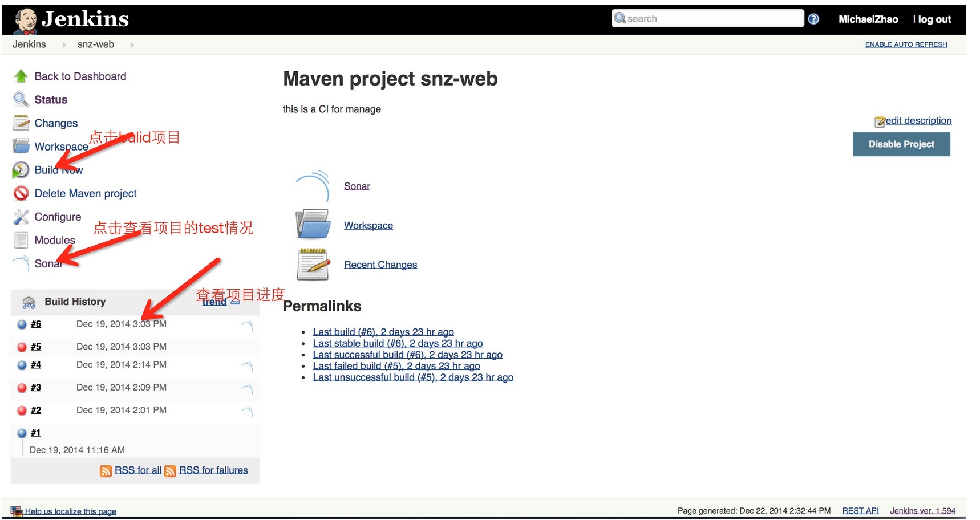Open build #6 link in Build History
This screenshot has width=980, height=520.
36,324
